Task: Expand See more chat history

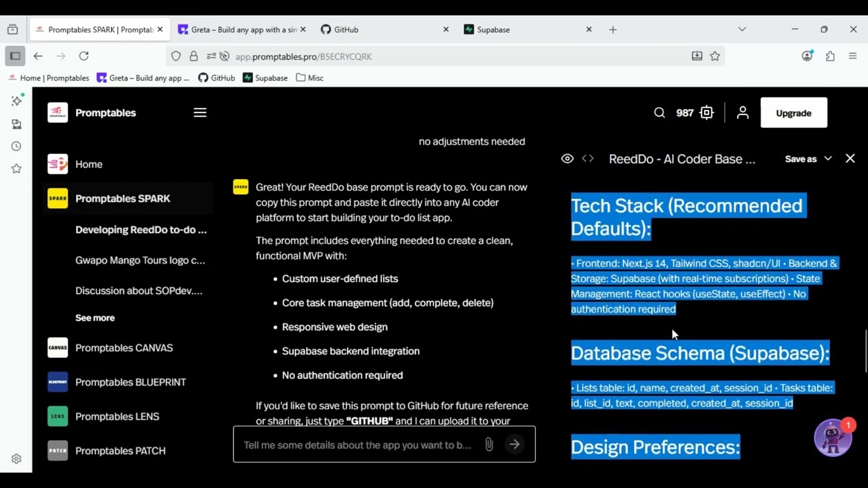Action: [95, 318]
